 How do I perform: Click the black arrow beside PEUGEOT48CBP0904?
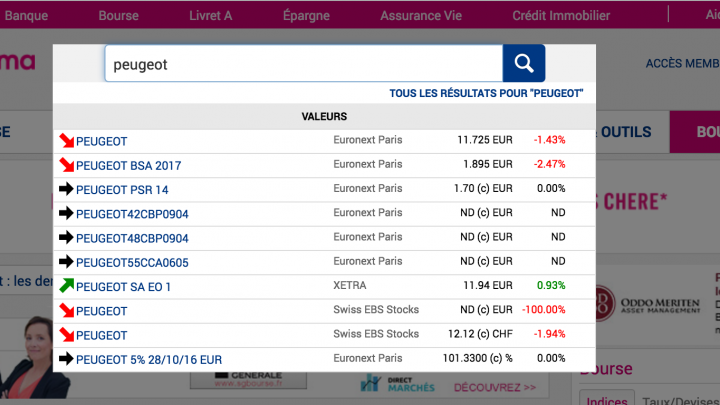click(67, 237)
